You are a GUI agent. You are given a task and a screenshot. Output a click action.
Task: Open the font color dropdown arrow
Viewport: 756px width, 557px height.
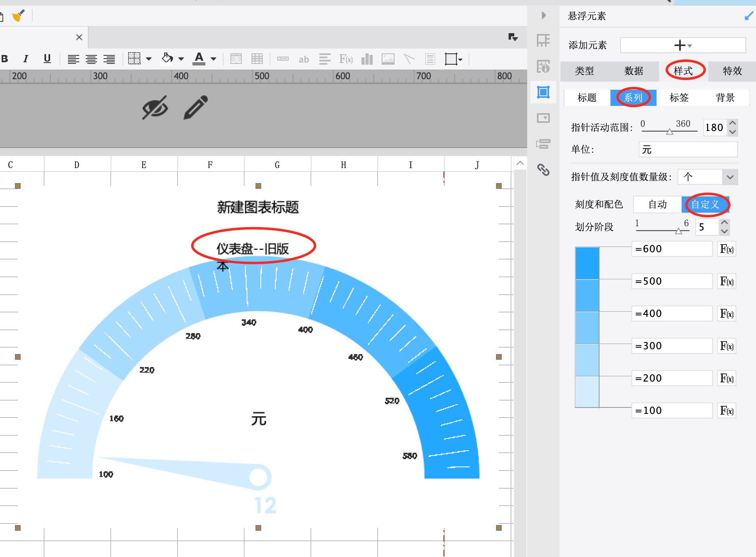[213, 59]
